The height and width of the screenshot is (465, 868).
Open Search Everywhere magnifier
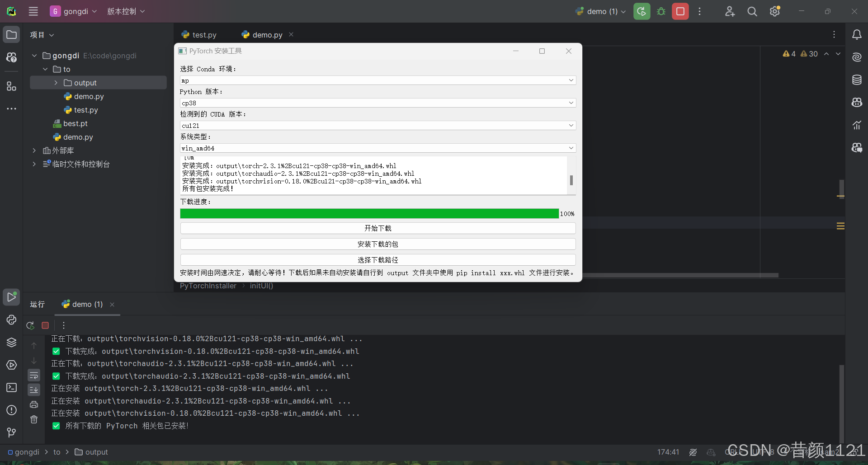coord(752,11)
